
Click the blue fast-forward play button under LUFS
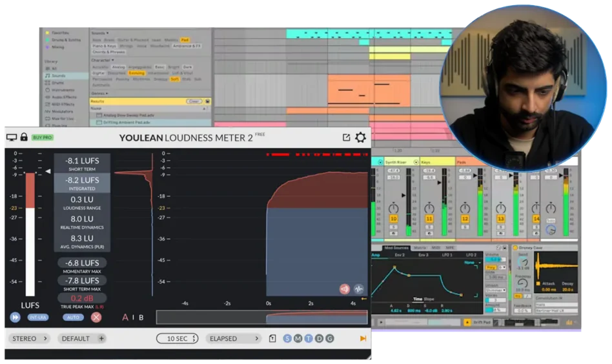[15, 317]
